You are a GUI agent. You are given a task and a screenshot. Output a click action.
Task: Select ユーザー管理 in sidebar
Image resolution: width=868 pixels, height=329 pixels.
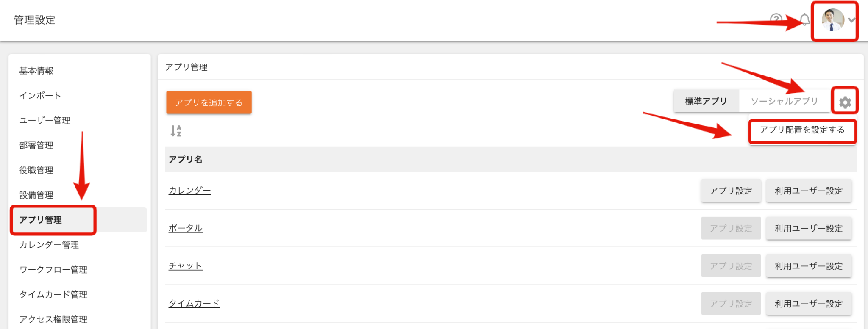(x=45, y=121)
